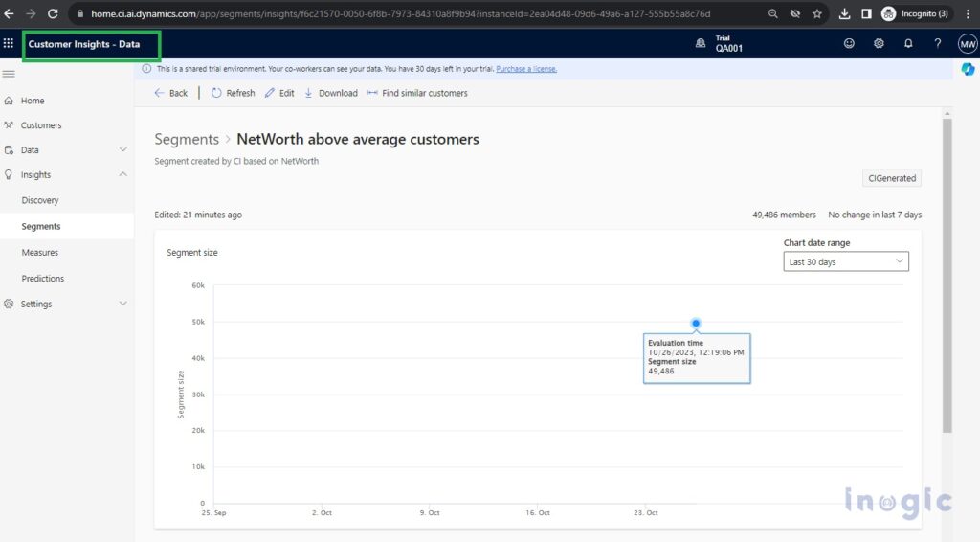
Task: Download the segment members
Action: tap(331, 93)
